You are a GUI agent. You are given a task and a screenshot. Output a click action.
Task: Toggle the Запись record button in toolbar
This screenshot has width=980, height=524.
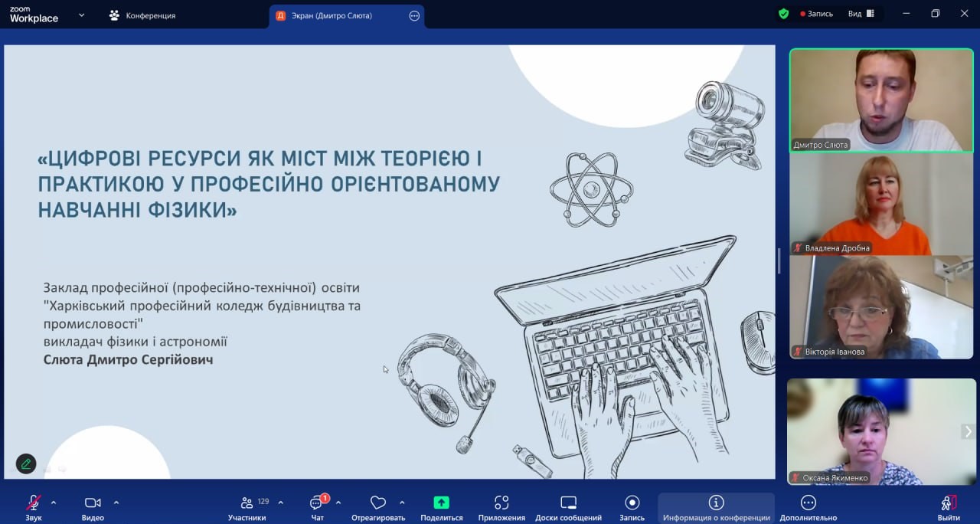pyautogui.click(x=632, y=503)
